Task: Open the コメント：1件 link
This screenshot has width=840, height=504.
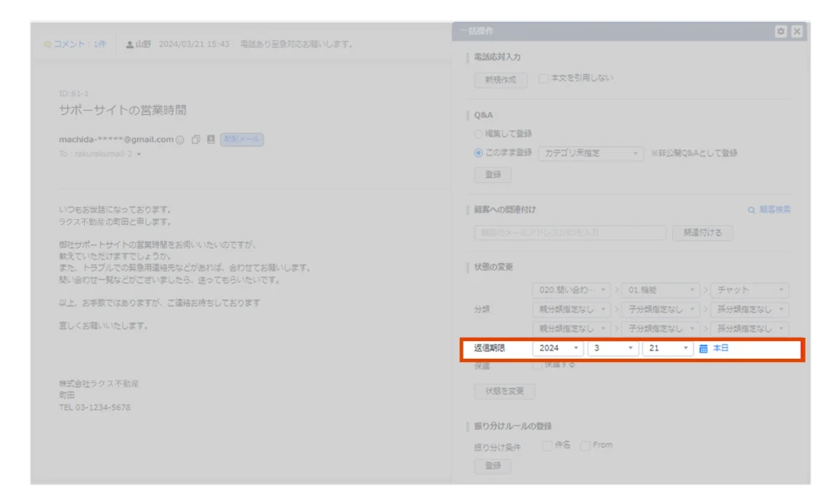Action: point(80,45)
